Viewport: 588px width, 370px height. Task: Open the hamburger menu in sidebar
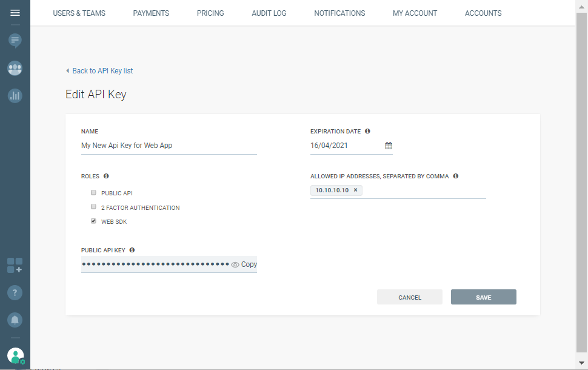15,13
